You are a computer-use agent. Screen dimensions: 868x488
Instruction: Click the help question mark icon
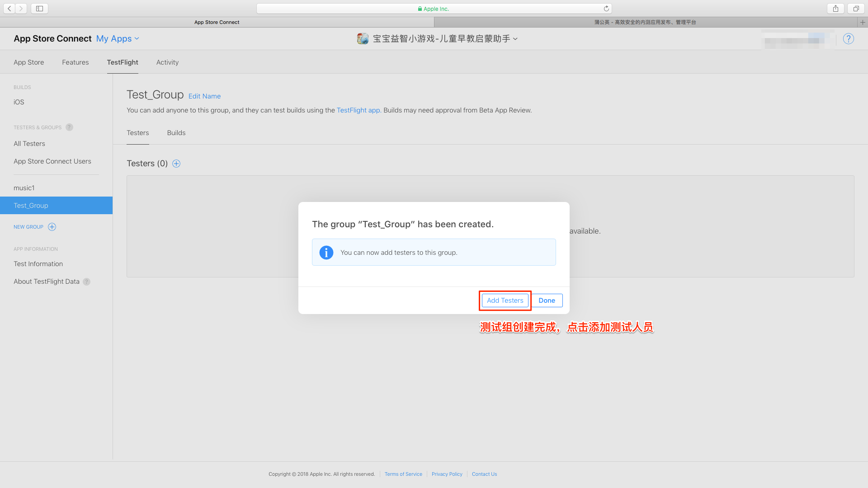849,39
